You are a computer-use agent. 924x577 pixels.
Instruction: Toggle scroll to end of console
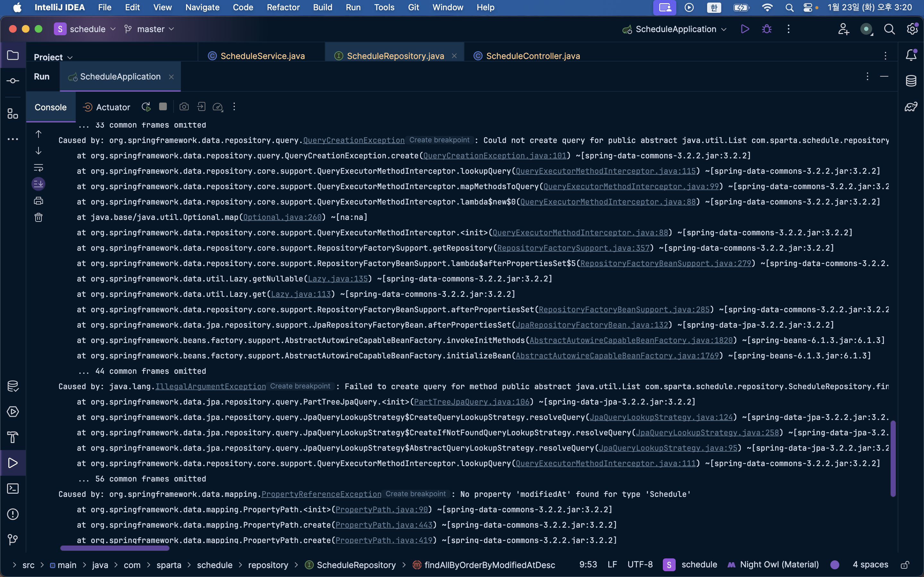pos(38,184)
